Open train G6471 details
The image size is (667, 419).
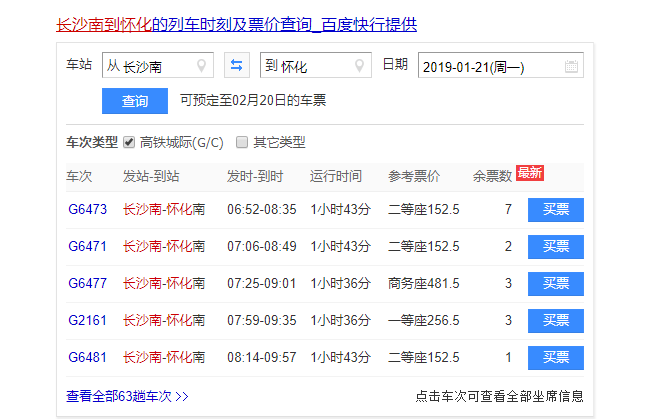pyautogui.click(x=87, y=247)
